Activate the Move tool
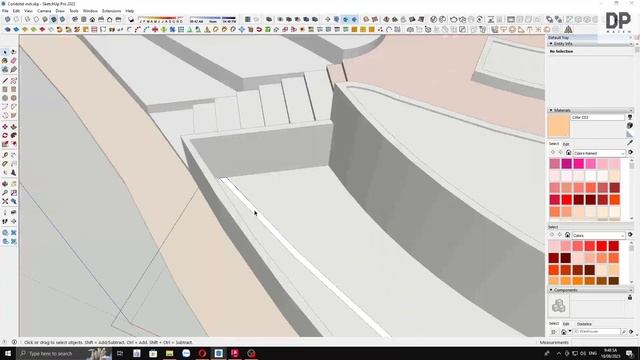640x360 pixels. 5,127
